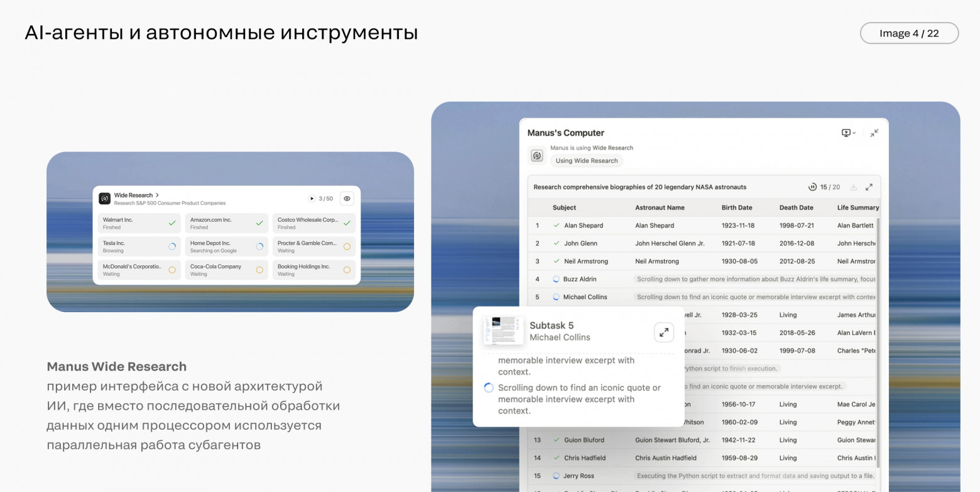Select the 'Using Wide Research' status chip
This screenshot has height=492, width=980.
click(x=586, y=161)
